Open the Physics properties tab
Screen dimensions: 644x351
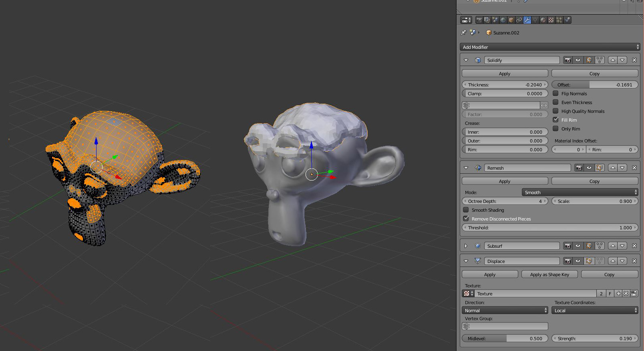point(567,20)
